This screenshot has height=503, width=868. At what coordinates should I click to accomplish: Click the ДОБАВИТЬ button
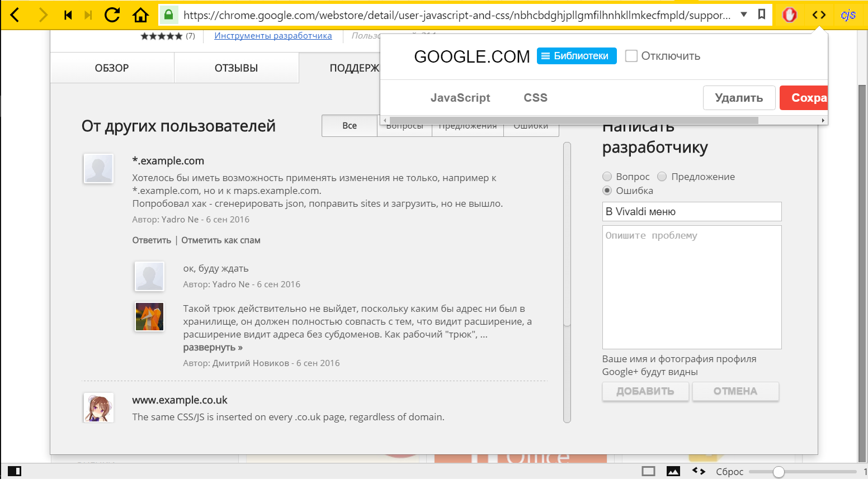coord(645,391)
